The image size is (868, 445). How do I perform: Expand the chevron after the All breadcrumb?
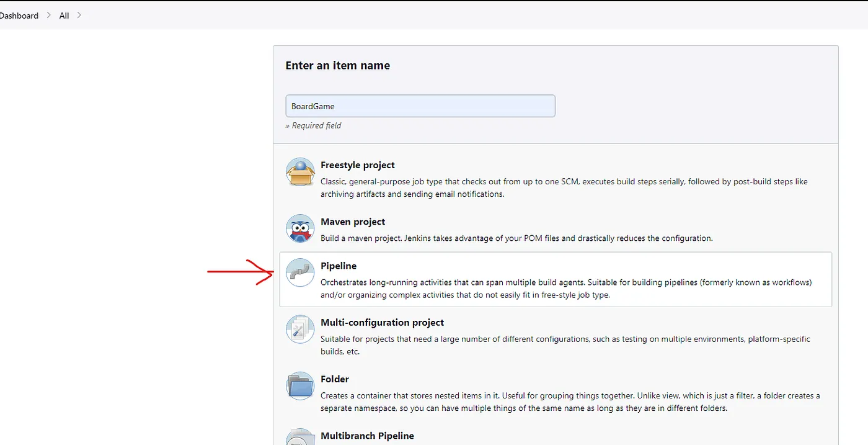[79, 15]
